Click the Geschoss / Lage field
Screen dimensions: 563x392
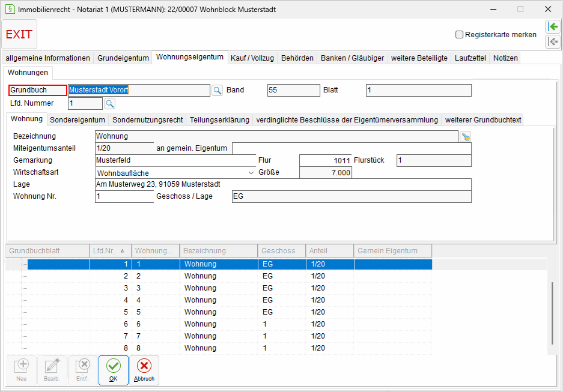click(352, 196)
